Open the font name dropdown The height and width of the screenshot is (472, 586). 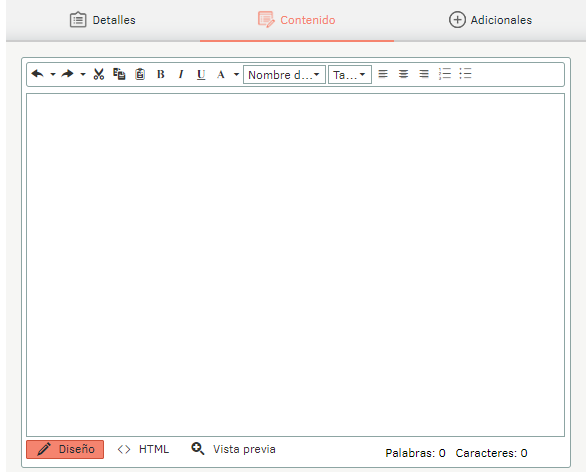click(284, 75)
